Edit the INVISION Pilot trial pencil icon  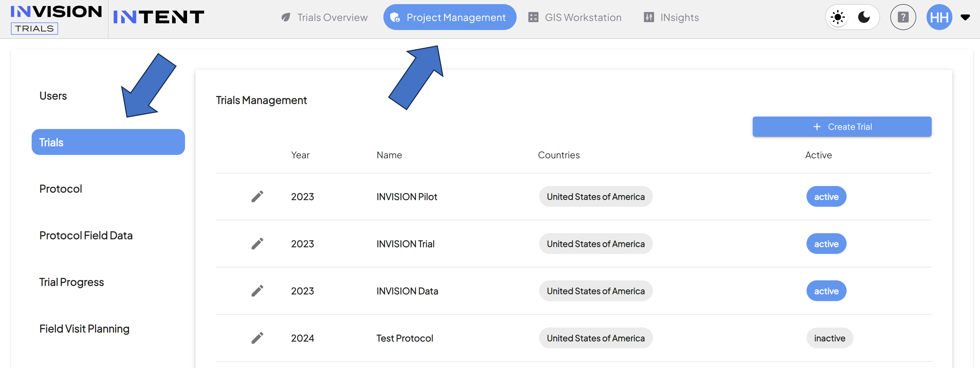coord(257,196)
